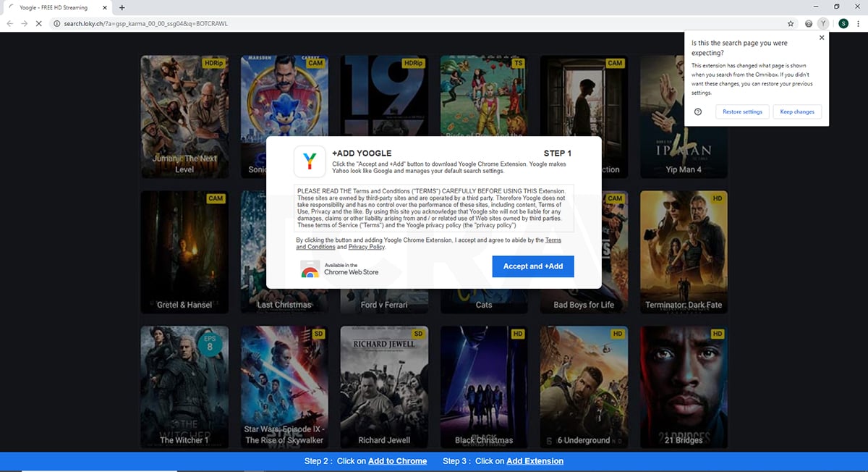Screen dimensions: 868x472
Task: Open the Richard Jewell poster
Action: coord(384,387)
